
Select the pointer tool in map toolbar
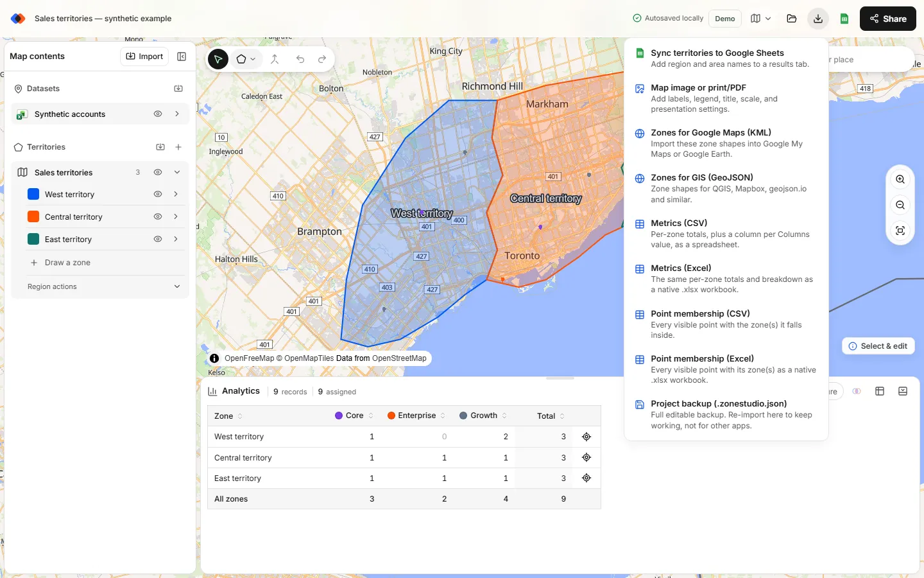[218, 59]
